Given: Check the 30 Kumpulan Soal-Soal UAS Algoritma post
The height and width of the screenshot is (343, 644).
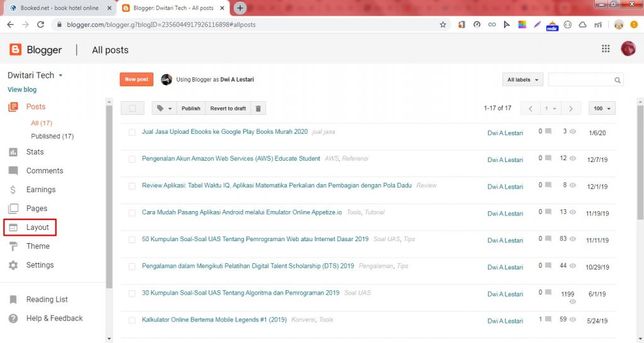Looking at the screenshot, I should pyautogui.click(x=132, y=293).
